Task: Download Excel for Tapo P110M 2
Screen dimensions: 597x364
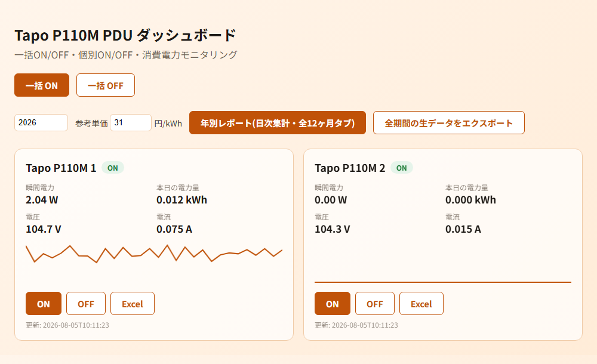Action: 421,304
